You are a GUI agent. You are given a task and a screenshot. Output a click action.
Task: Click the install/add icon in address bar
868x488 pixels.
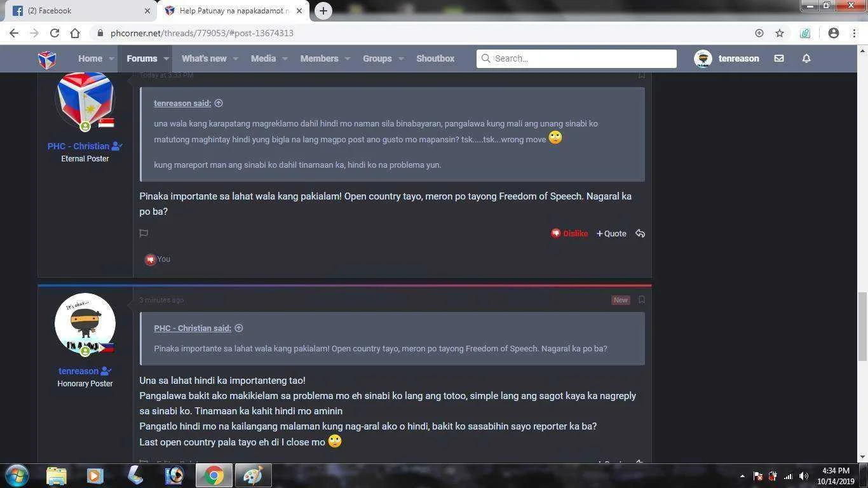click(x=759, y=33)
